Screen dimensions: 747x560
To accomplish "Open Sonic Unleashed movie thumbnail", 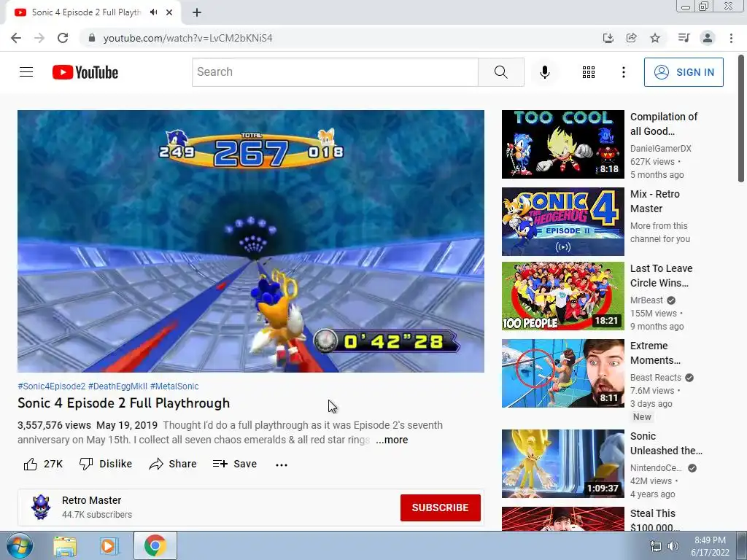I will [562, 464].
